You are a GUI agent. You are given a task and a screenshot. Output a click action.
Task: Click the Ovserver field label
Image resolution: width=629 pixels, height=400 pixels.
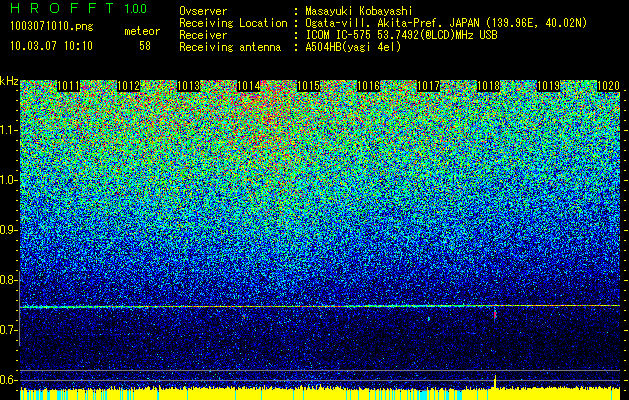tap(203, 12)
